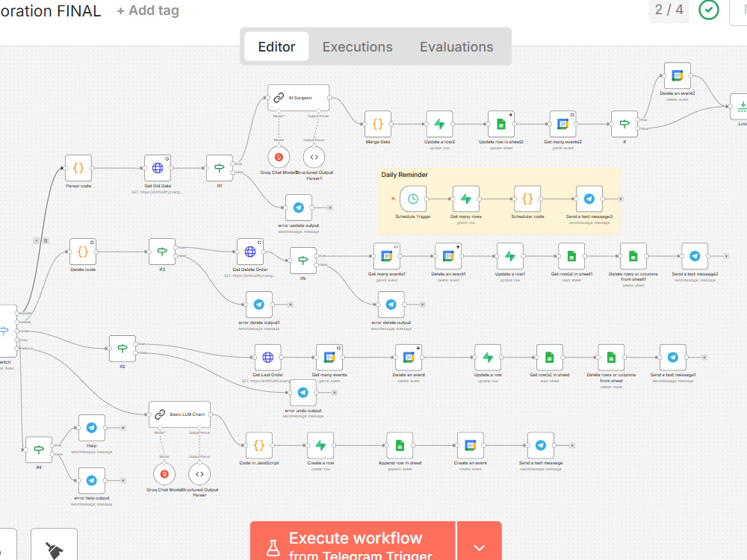The width and height of the screenshot is (747, 560).
Task: Select the error delete output Telegram node
Action: 391,305
